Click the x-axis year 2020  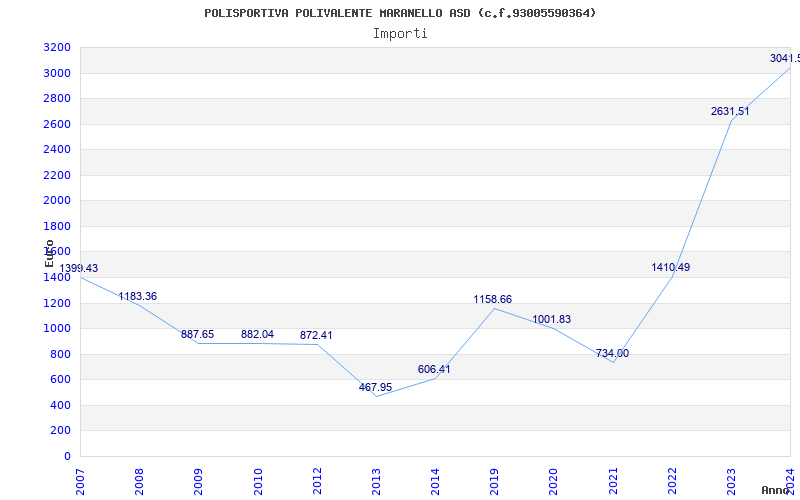tap(554, 481)
